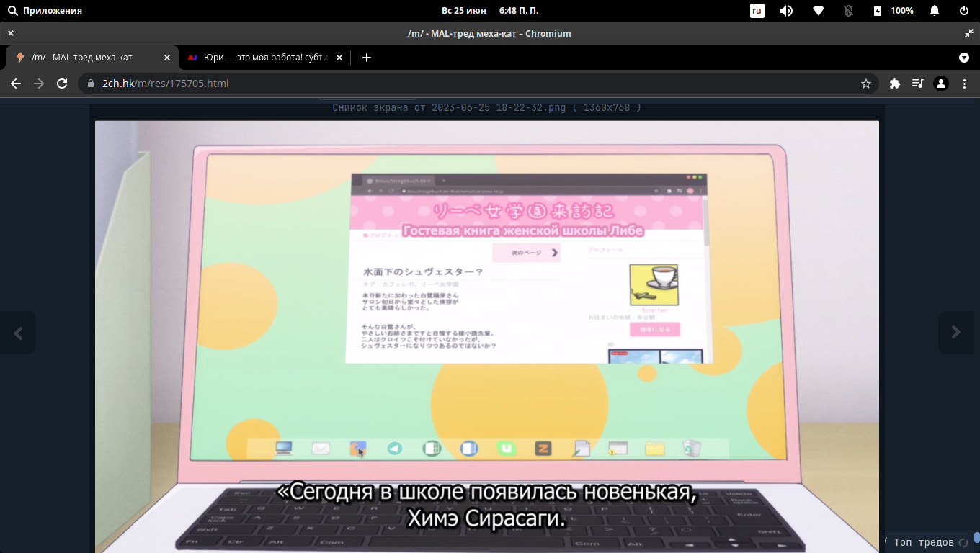
Task: Click the Bluetooth disabled indicator
Action: pyautogui.click(x=848, y=11)
